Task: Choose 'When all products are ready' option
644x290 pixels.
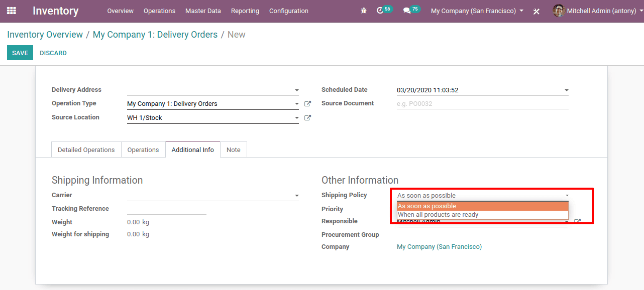Action: pyautogui.click(x=483, y=215)
